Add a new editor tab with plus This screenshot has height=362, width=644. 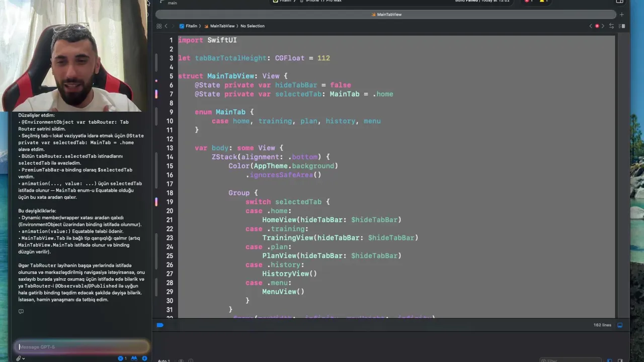pos(621,15)
